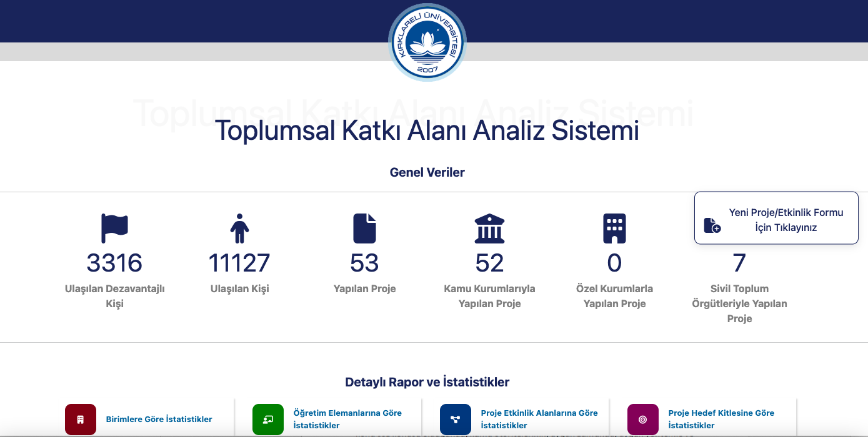The height and width of the screenshot is (437, 868).
Task: Click the government building icon above 52
Action: click(x=489, y=228)
